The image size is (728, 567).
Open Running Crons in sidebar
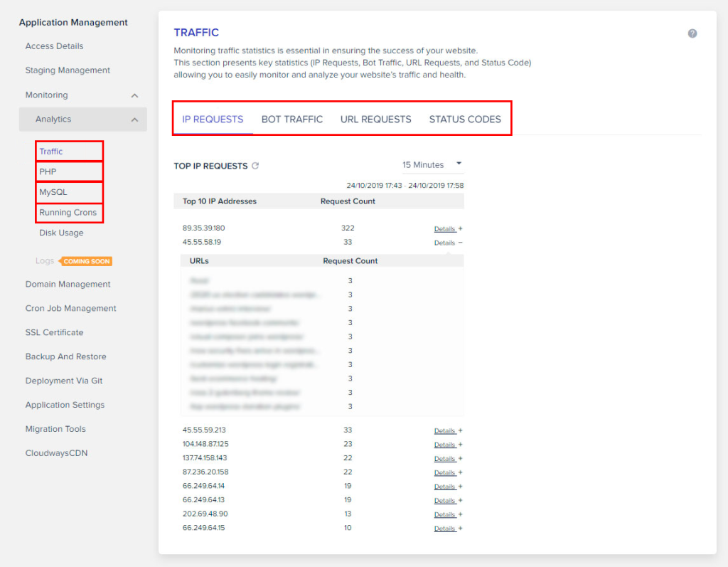(68, 212)
